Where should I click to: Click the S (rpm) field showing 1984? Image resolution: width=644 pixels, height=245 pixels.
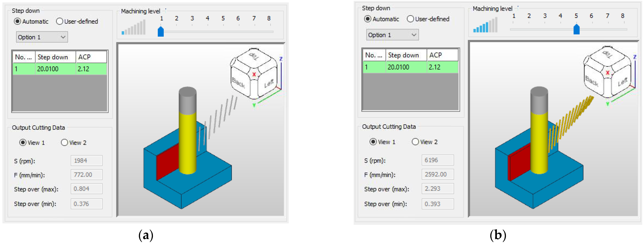[87, 161]
